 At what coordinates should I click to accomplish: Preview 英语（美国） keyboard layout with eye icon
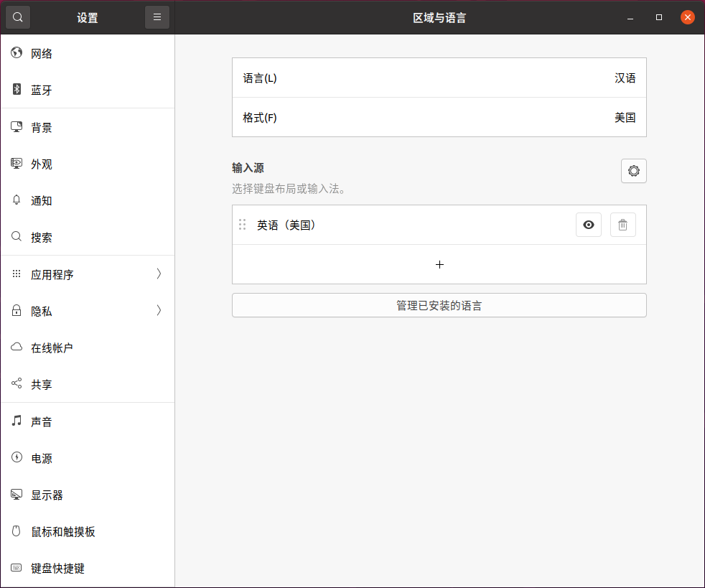(589, 225)
